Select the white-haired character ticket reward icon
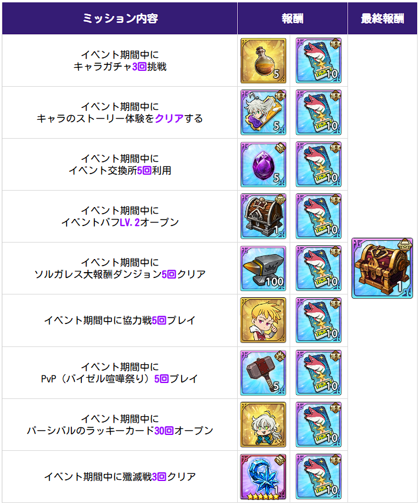This screenshot has height=504, width=420. 263,113
